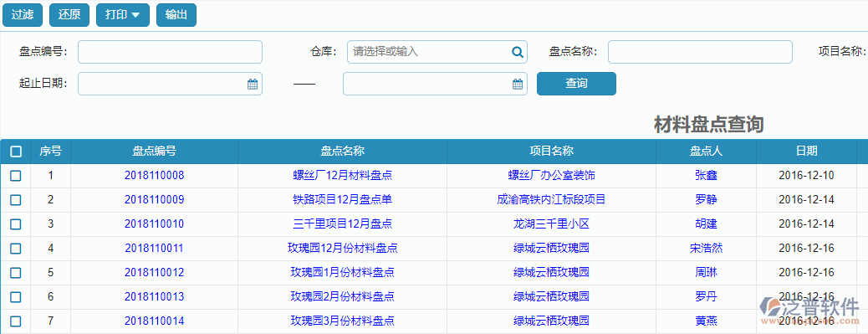Click the 序号 column header
Viewport: 868px width, 334px height.
point(50,152)
